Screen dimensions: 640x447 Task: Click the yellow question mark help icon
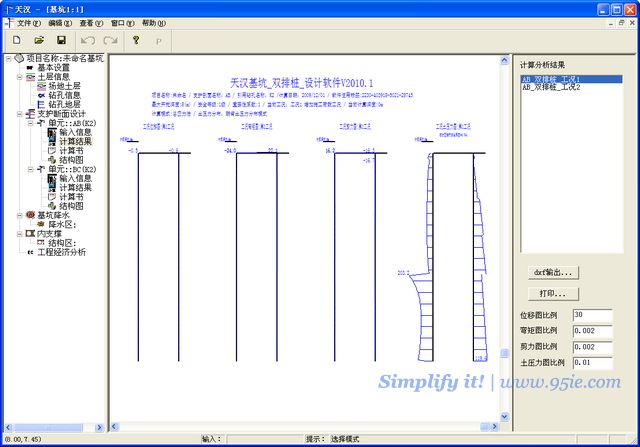pos(135,40)
